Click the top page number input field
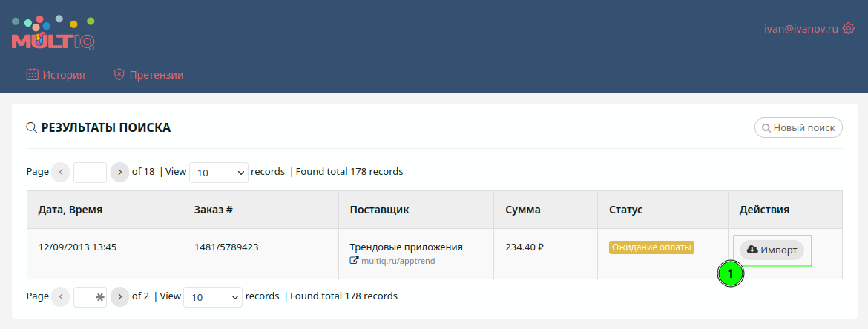The height and width of the screenshot is (329, 868). [91, 173]
